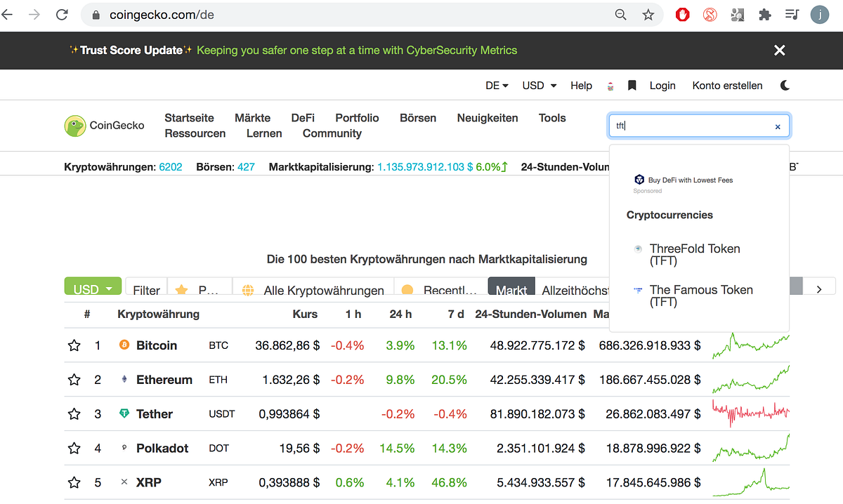Open the bookmark icon beside Login
Image resolution: width=843 pixels, height=504 pixels.
click(x=632, y=86)
